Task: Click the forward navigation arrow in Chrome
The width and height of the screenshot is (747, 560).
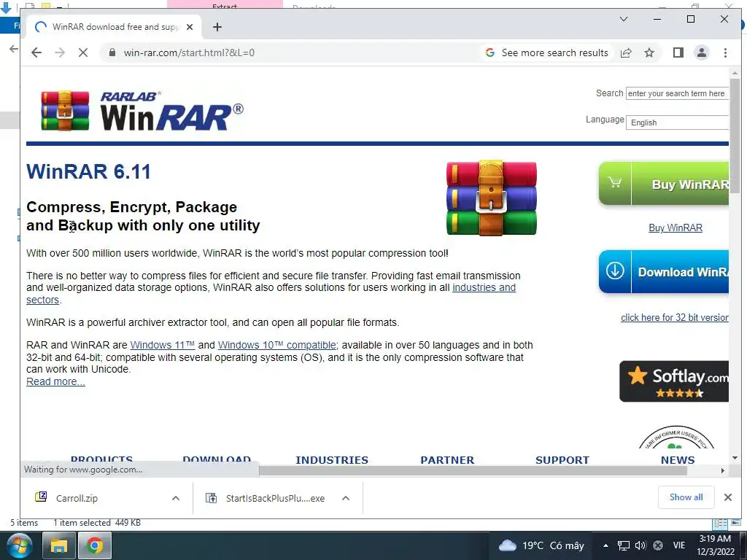Action: coord(60,52)
